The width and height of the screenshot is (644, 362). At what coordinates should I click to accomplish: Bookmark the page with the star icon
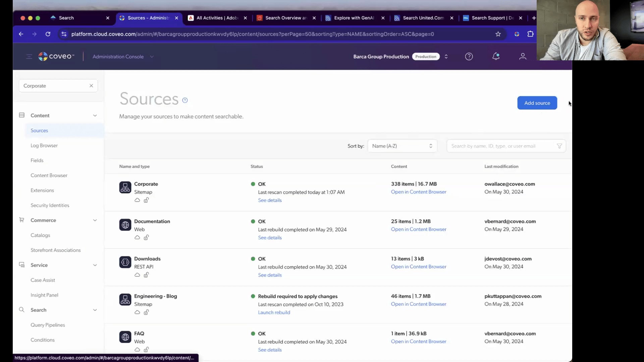pyautogui.click(x=498, y=34)
